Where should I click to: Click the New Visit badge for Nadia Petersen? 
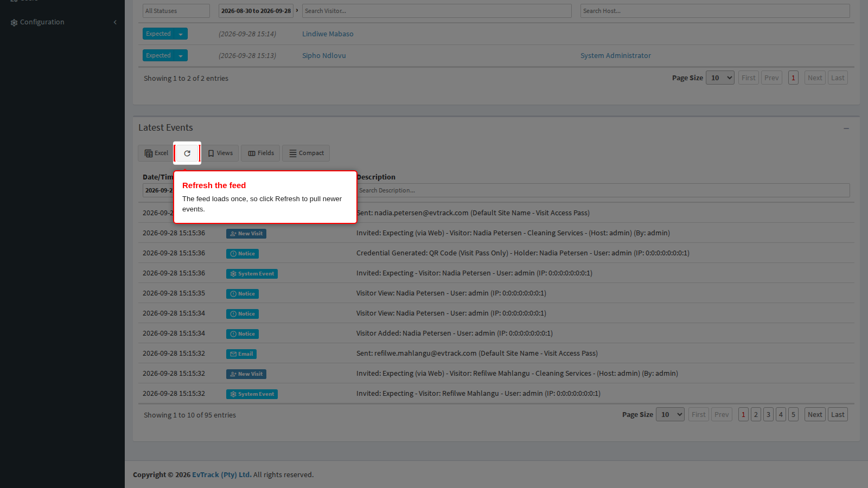[246, 234]
